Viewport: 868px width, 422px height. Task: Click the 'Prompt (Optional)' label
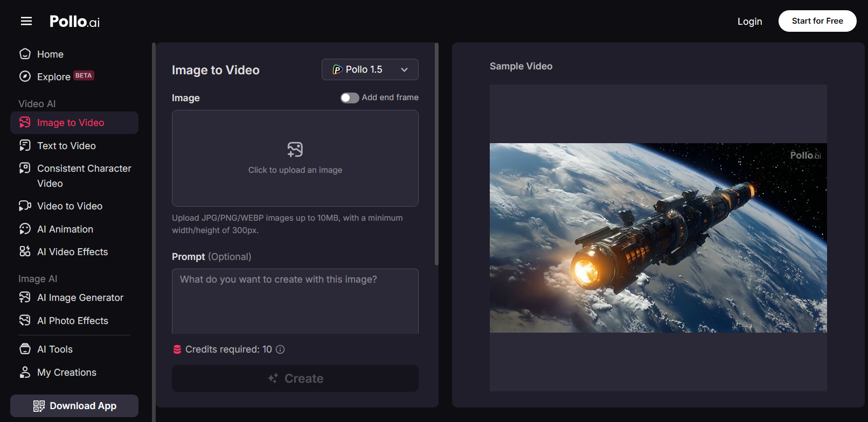click(212, 257)
